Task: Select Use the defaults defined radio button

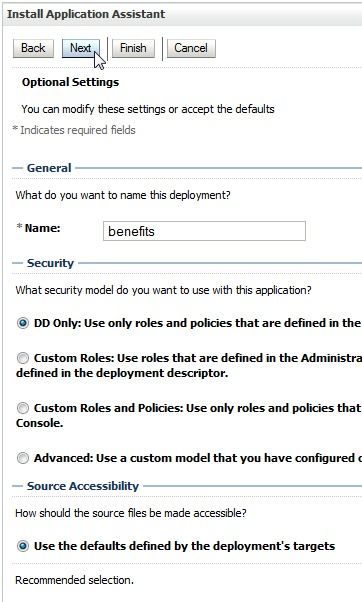Action: pyautogui.click(x=23, y=546)
